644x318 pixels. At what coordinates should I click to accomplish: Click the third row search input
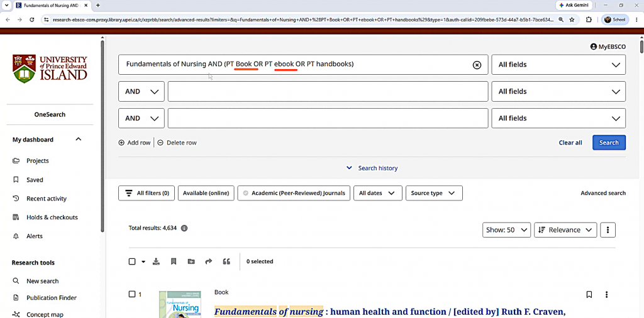[328, 118]
